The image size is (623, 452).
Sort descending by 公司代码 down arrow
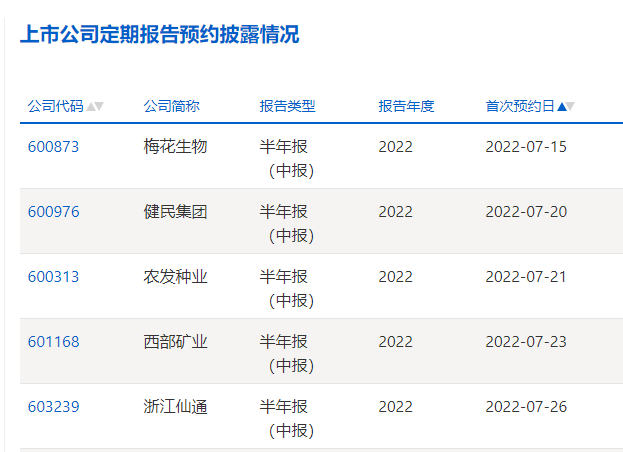(x=99, y=106)
